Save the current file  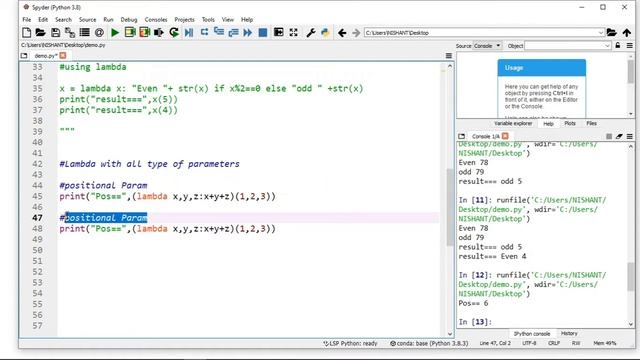56,33
